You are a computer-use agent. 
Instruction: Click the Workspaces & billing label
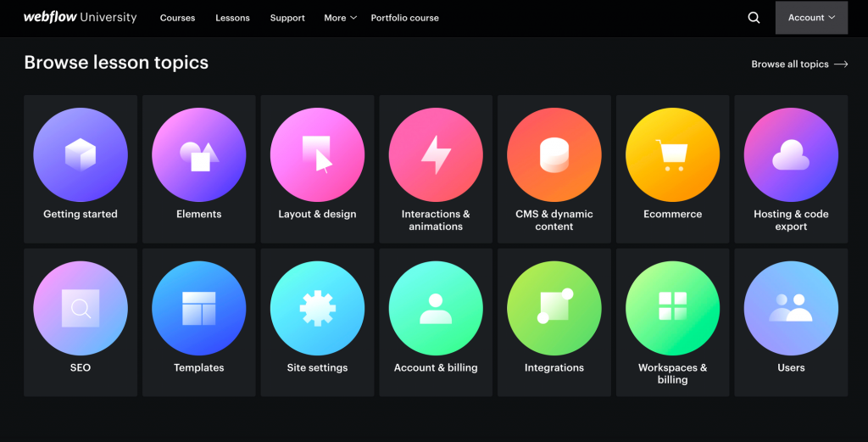(672, 373)
